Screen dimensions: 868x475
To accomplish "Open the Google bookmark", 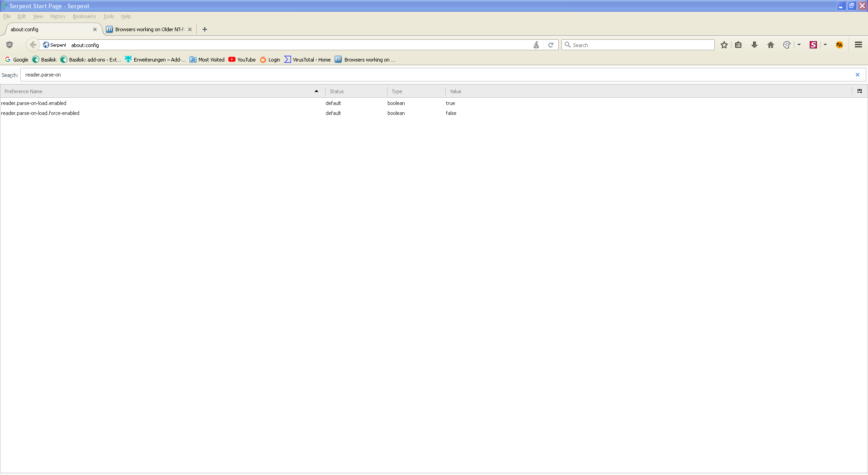I will click(x=16, y=60).
